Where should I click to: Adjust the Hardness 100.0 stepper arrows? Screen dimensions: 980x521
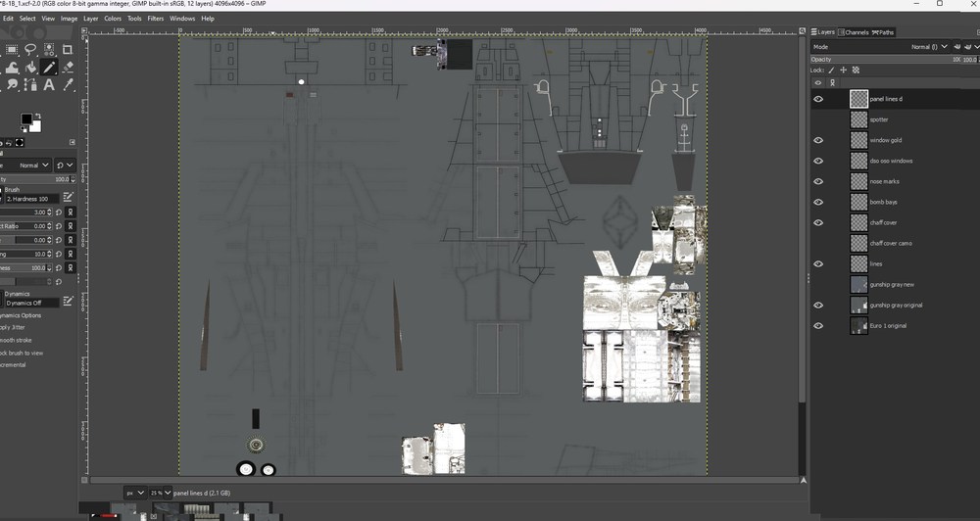click(49, 268)
